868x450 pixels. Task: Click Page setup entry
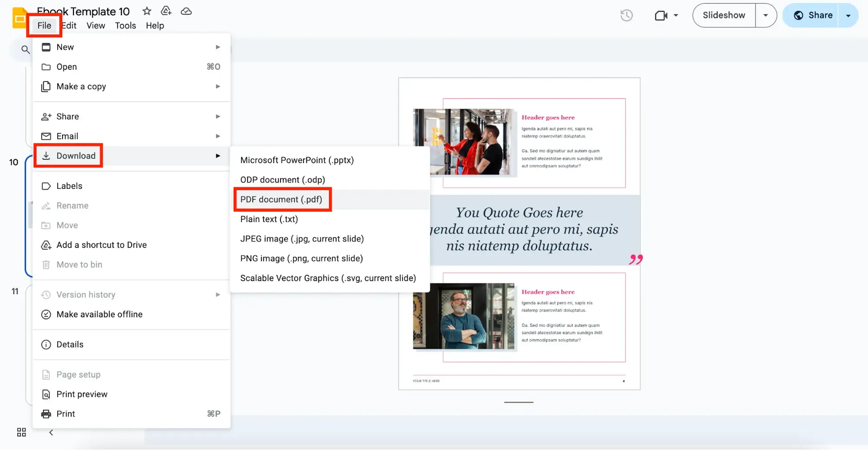coord(132,374)
